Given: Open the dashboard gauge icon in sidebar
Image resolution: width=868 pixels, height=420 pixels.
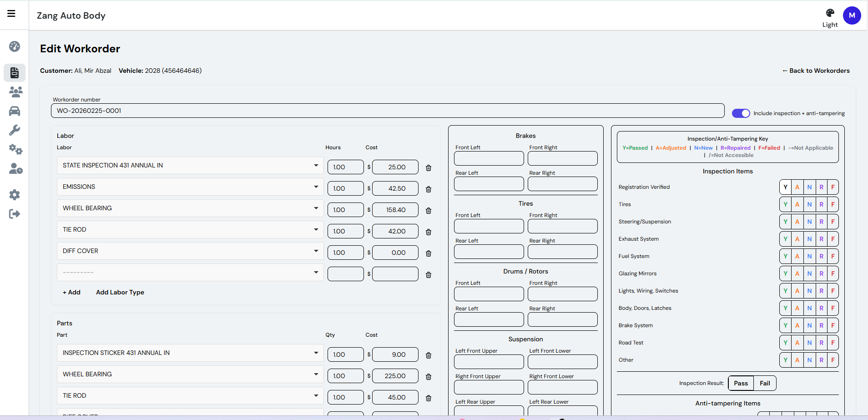Looking at the screenshot, I should coord(15,46).
